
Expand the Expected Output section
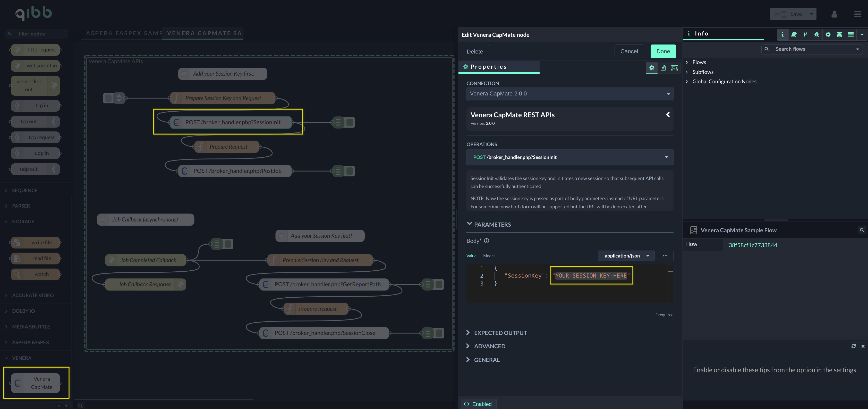tap(500, 333)
